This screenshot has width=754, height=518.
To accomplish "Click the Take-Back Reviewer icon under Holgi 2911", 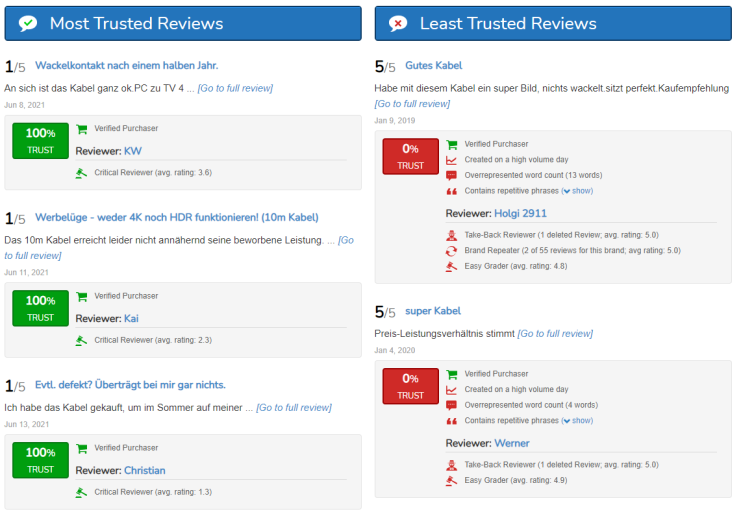I will point(451,235).
